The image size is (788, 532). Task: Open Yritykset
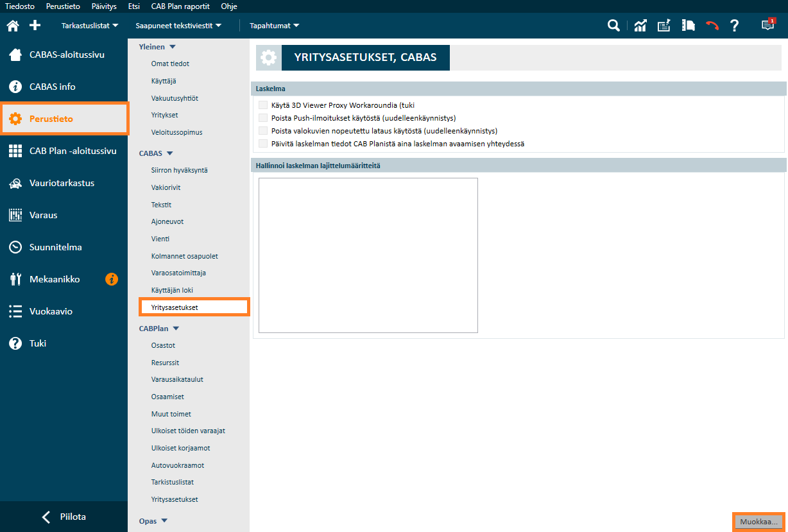164,115
